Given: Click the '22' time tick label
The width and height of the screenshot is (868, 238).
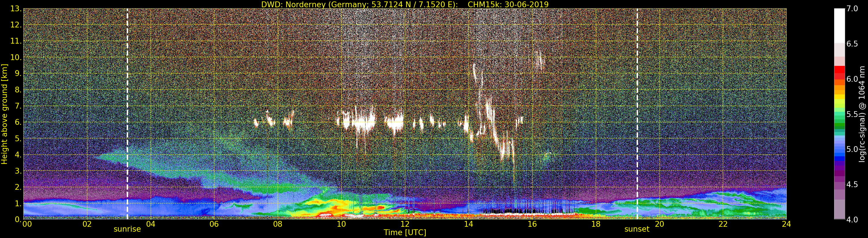Looking at the screenshot, I should pos(723,224).
